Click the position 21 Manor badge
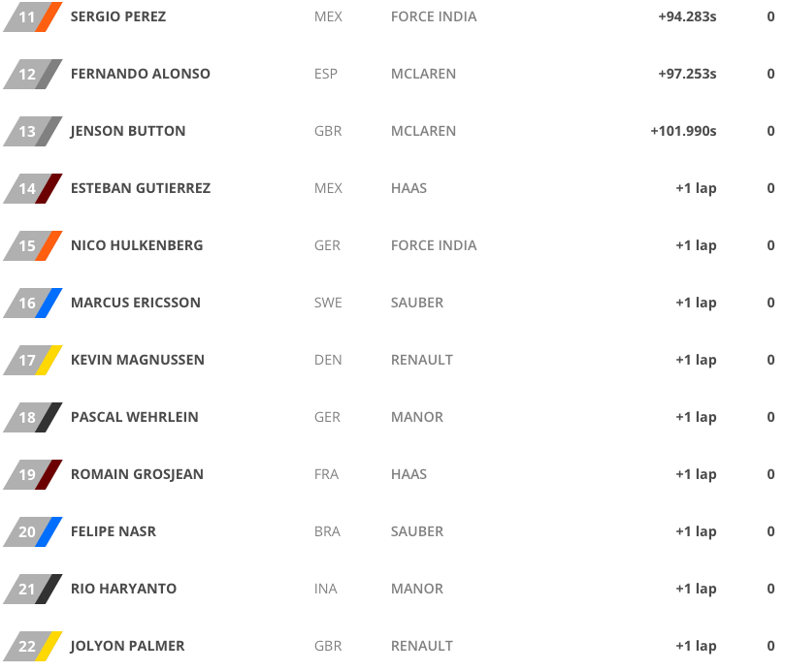785x672 pixels. click(33, 589)
